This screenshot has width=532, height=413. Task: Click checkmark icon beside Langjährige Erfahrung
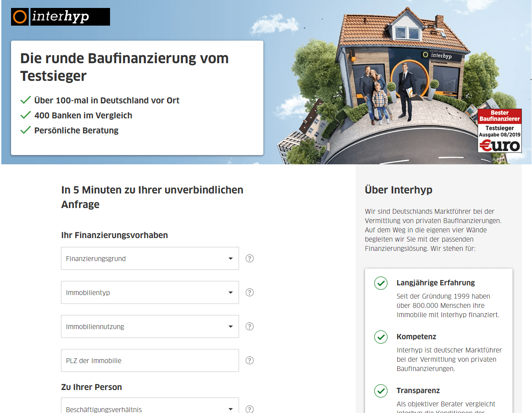(381, 283)
